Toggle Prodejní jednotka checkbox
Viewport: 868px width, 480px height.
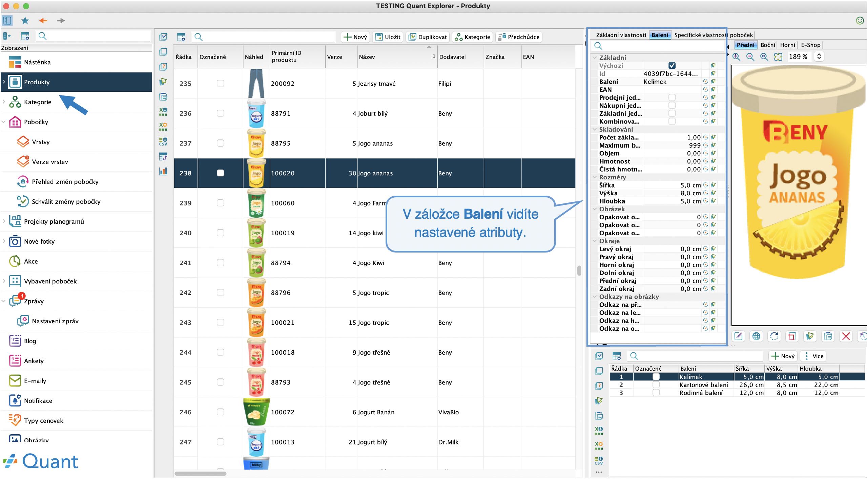tap(672, 97)
